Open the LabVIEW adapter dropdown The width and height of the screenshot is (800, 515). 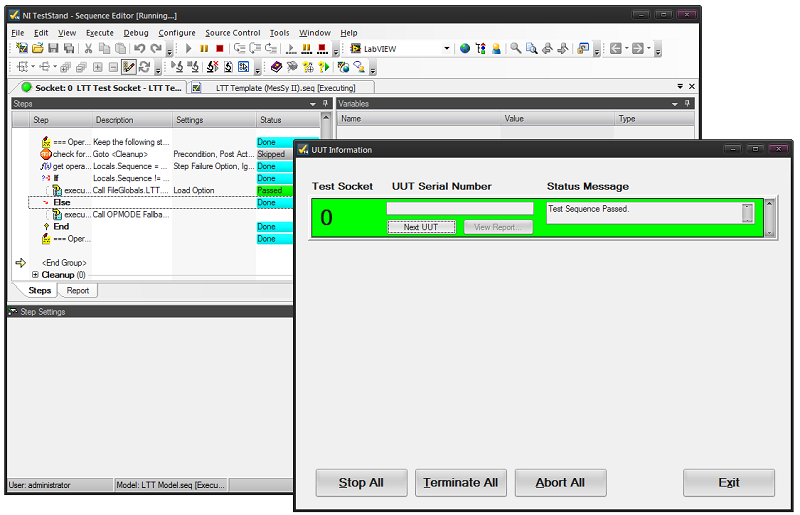point(446,48)
